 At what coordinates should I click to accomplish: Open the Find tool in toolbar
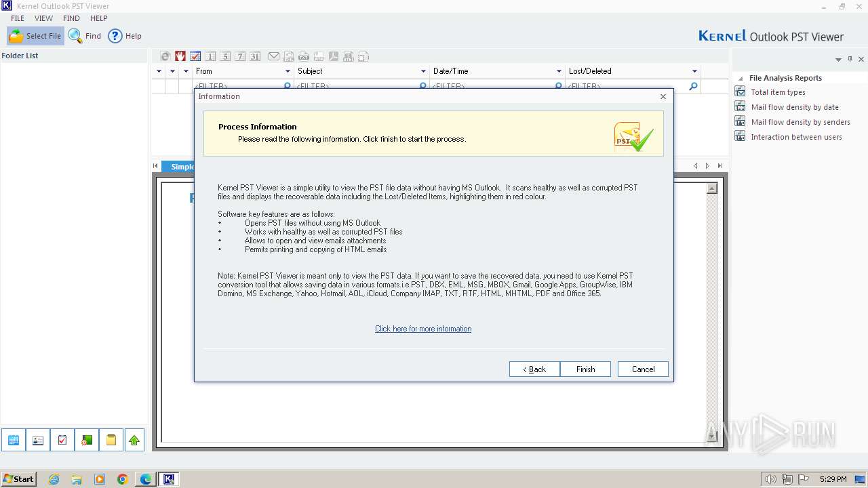click(x=85, y=36)
